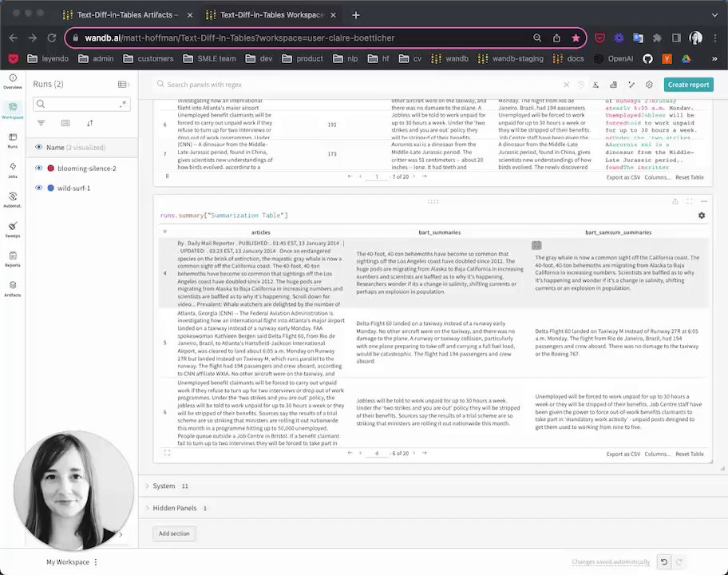Reset the Summarization Table
This screenshot has width=728, height=575.
[690, 454]
